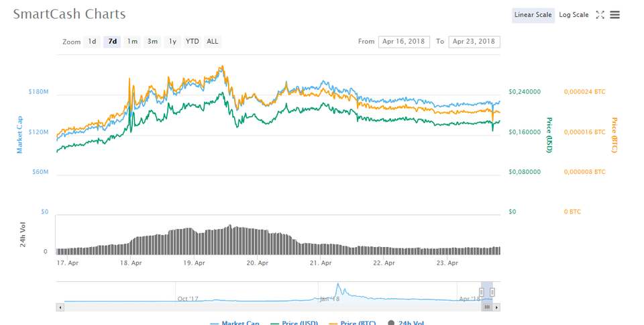Click the 0,000016 BTC axis label
This screenshot has height=325, width=644.
point(584,132)
